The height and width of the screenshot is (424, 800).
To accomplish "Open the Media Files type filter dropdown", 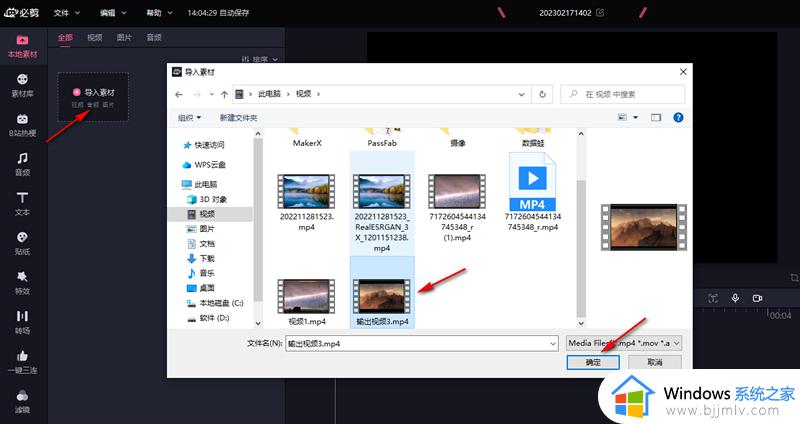I will 623,343.
